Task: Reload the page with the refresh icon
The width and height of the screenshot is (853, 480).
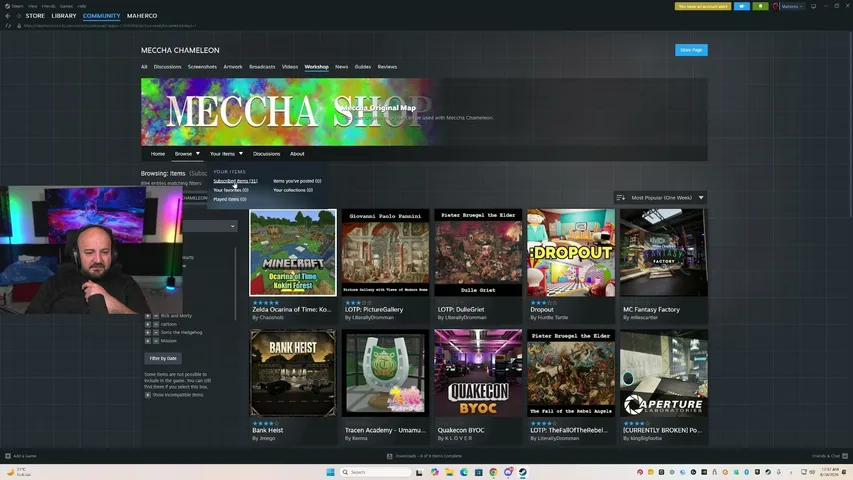Action: coord(8,26)
